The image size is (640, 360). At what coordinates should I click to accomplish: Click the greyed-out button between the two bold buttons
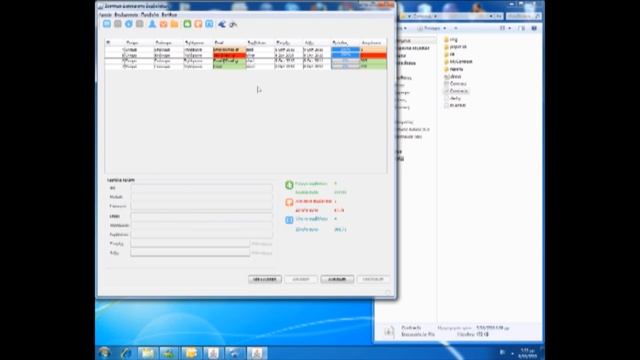301,279
